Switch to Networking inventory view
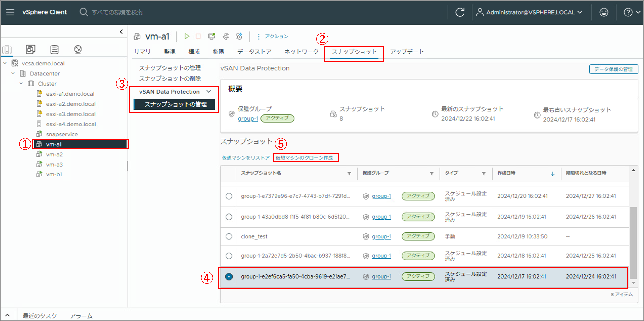 78,49
